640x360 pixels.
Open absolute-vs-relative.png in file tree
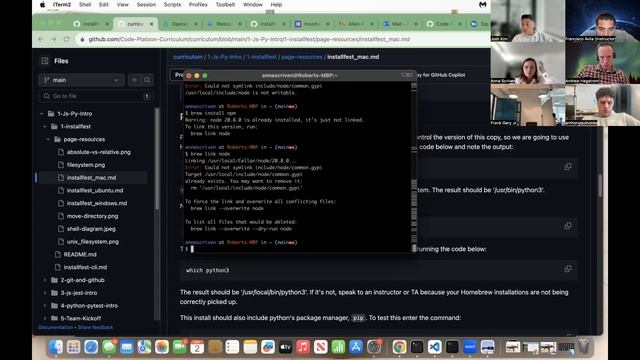click(x=99, y=152)
